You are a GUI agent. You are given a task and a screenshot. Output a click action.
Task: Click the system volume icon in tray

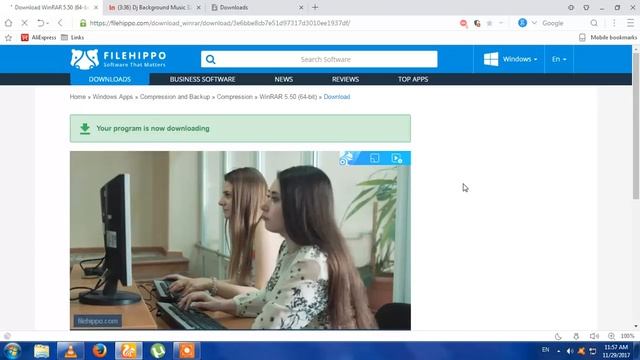click(x=570, y=351)
